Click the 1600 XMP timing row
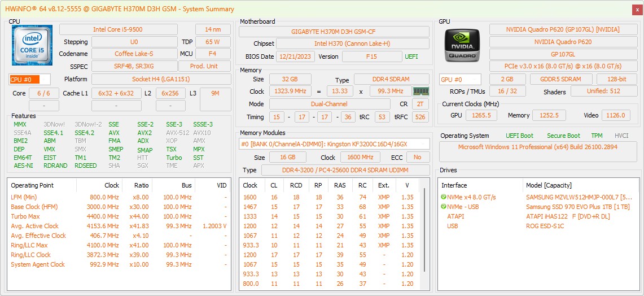Viewport: 644px width, 296px height. point(330,197)
